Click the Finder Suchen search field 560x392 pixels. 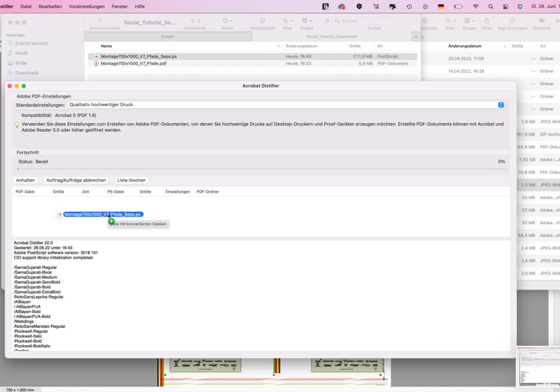coord(375,21)
